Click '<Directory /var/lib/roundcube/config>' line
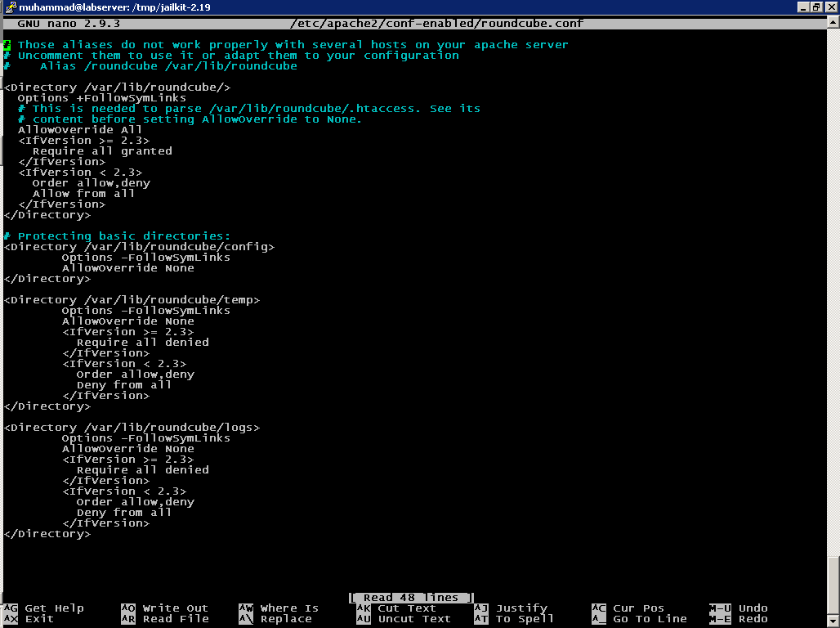This screenshot has height=628, width=840. pos(139,247)
